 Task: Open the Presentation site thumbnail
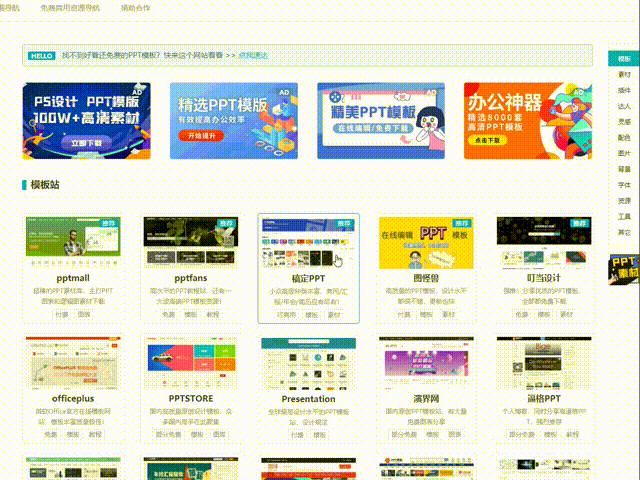tap(309, 363)
